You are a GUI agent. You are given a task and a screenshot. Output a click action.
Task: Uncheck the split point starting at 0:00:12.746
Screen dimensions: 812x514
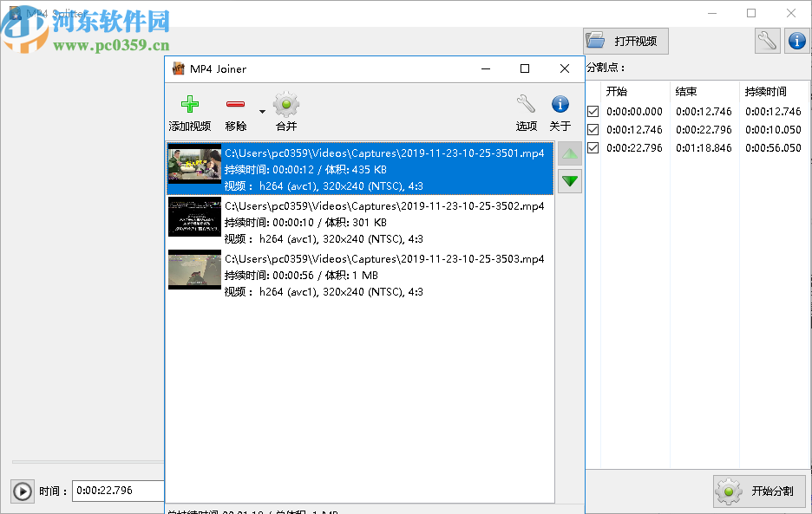pos(593,129)
